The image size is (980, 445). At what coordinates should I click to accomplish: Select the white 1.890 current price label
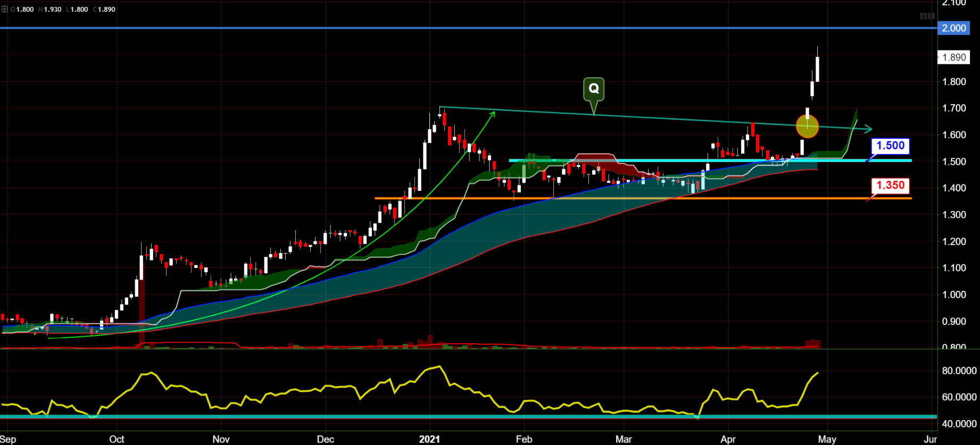[x=953, y=57]
